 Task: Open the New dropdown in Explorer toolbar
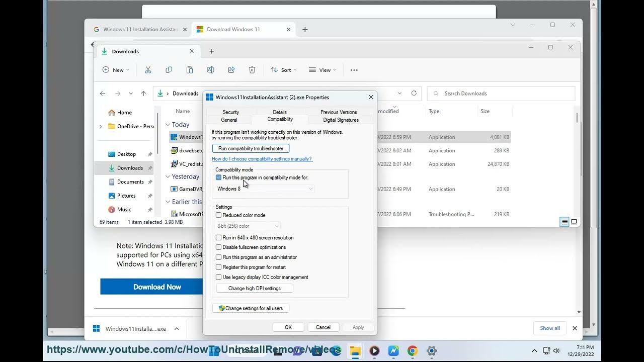point(116,70)
